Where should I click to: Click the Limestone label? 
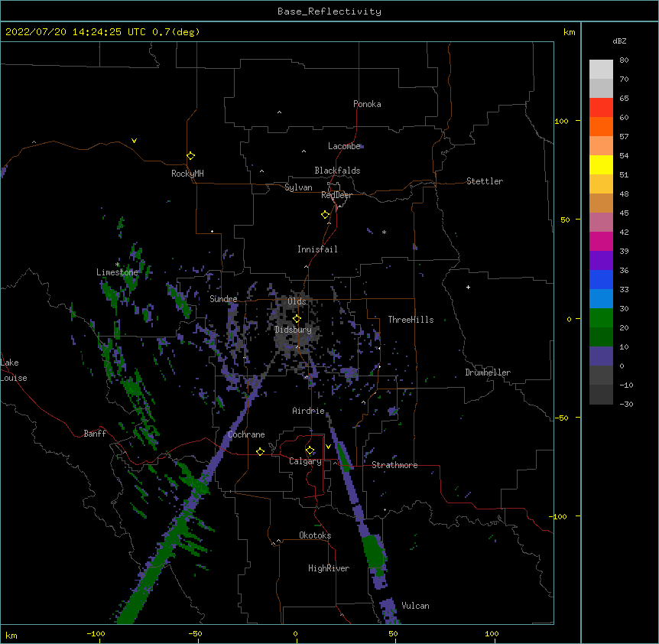coord(117,272)
